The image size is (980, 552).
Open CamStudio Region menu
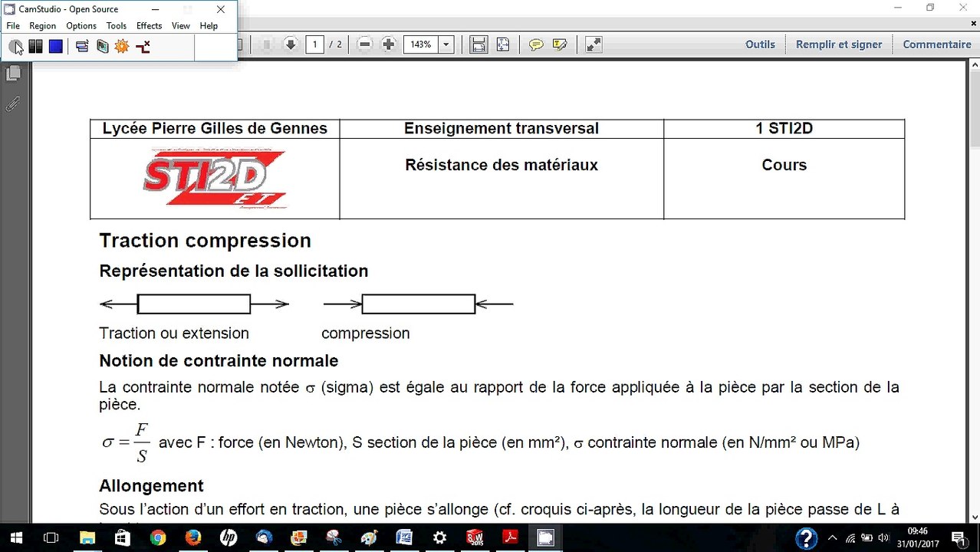pos(42,25)
